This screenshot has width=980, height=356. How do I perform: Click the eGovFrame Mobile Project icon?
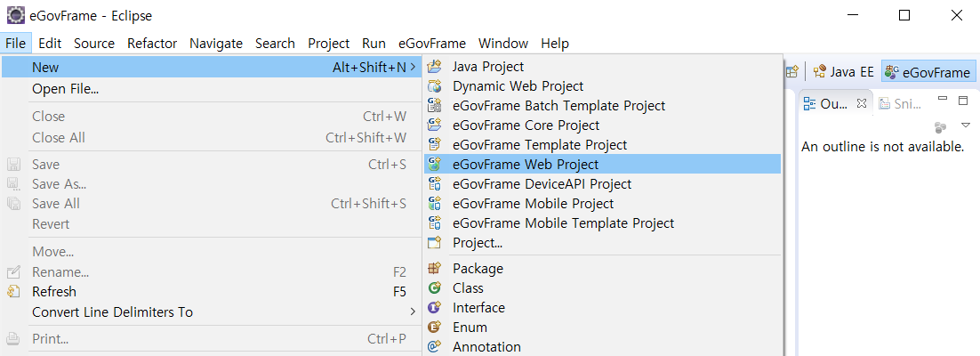(434, 203)
